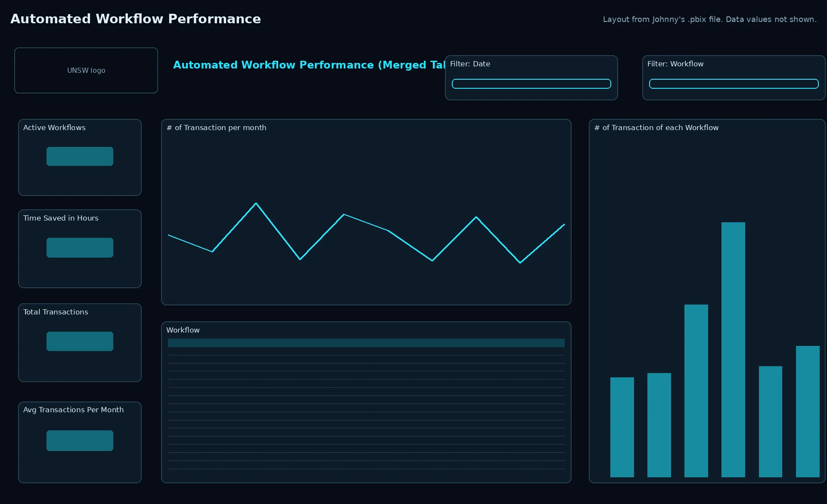This screenshot has height=504, width=827.
Task: Click the tallest bar in the workflow bar chart
Action: click(733, 349)
